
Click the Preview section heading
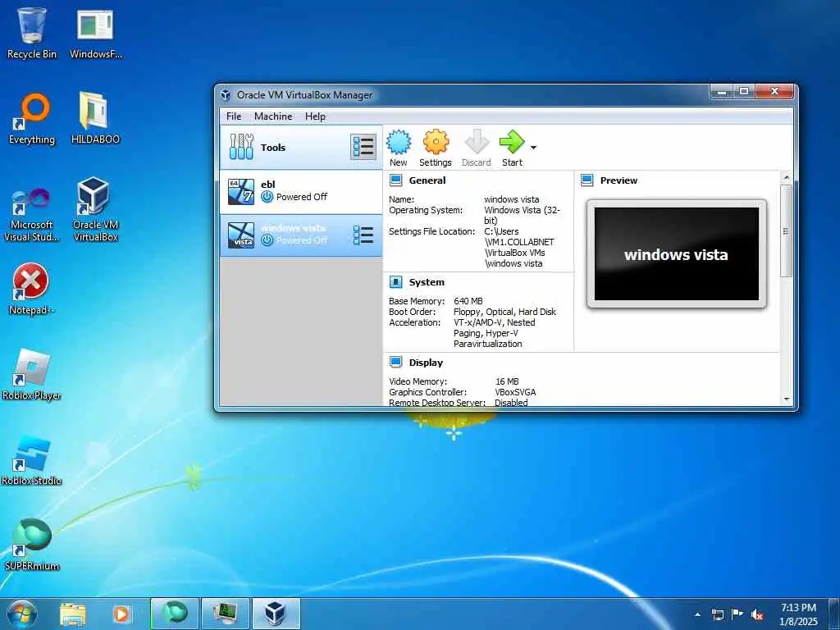click(x=619, y=180)
